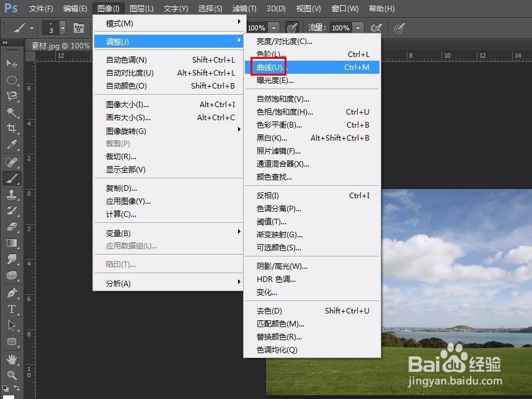This screenshot has height=399, width=532.
Task: Reset to default foreground and background colors
Action: tap(5, 388)
